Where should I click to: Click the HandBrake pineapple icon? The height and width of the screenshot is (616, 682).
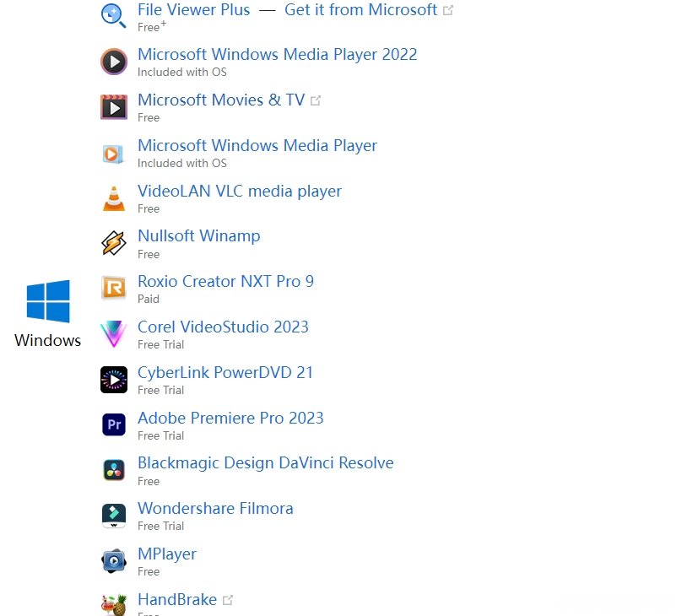click(114, 605)
